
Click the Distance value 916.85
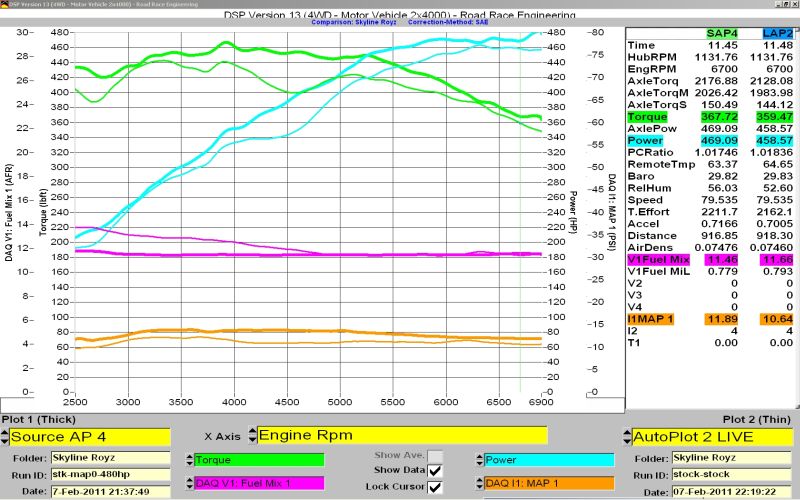[x=719, y=236]
